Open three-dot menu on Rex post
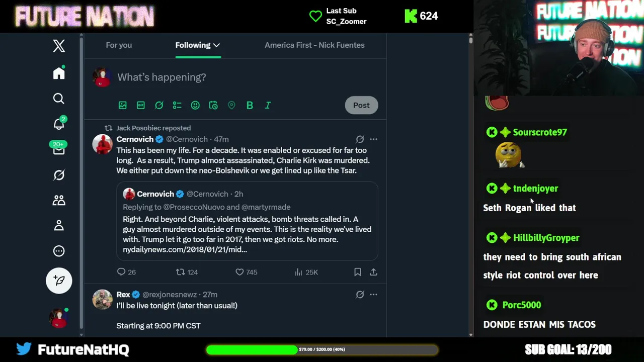644x362 pixels. tap(373, 295)
